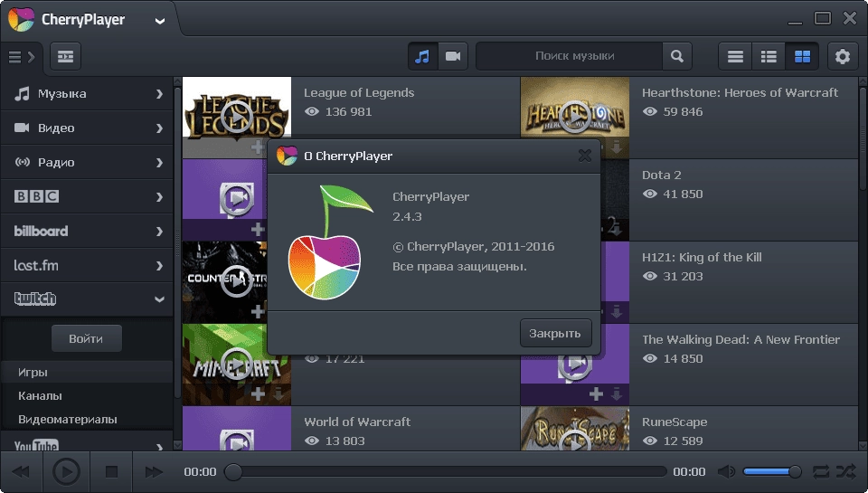Click the magnifier search button
Screen dimensions: 868x493
[x=677, y=56]
